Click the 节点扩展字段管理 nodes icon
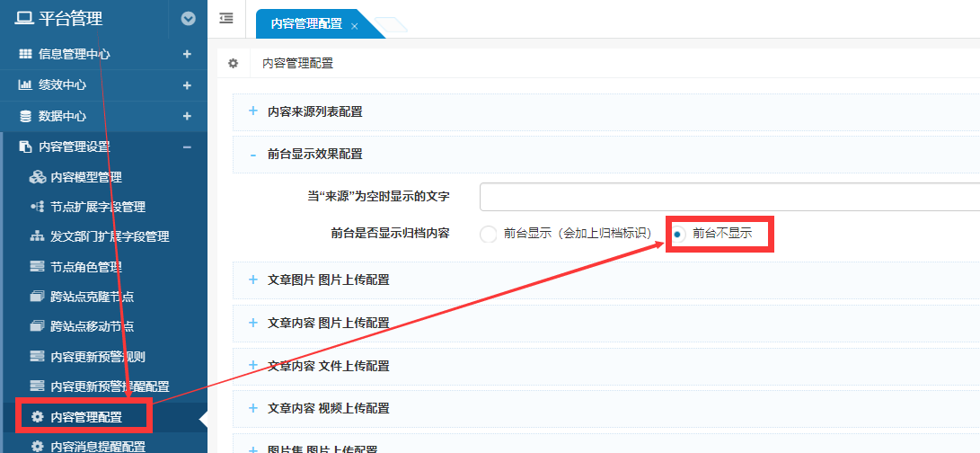Screen dimensions: 980x453 coord(38,207)
